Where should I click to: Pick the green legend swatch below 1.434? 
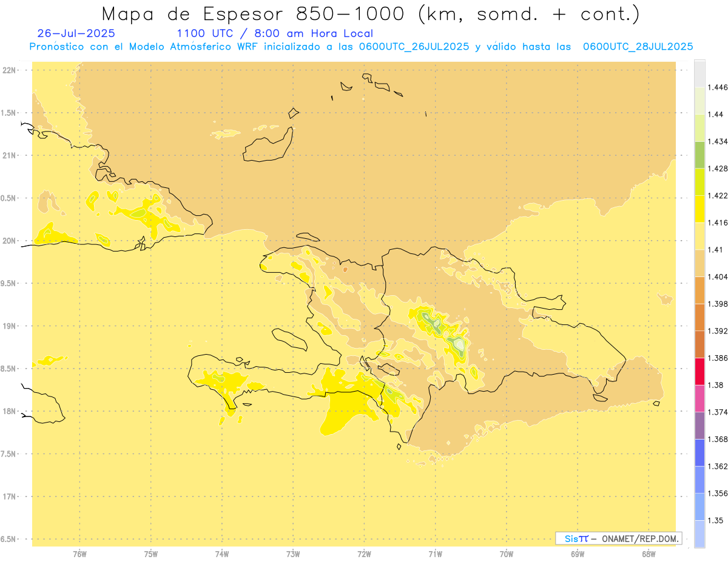(699, 155)
